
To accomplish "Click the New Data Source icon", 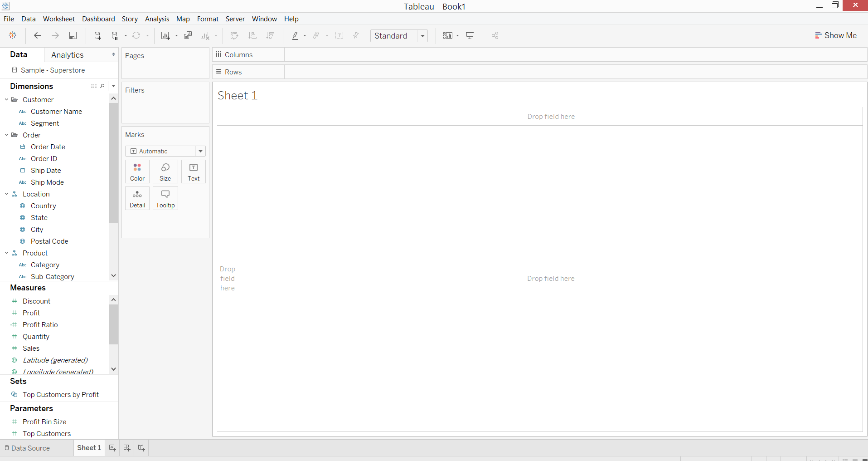I will (97, 35).
